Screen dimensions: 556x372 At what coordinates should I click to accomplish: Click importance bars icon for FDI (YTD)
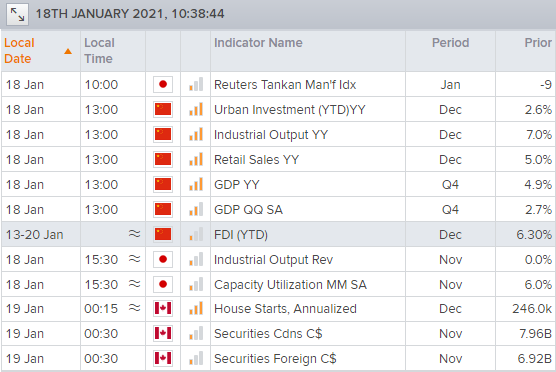pyautogui.click(x=196, y=234)
